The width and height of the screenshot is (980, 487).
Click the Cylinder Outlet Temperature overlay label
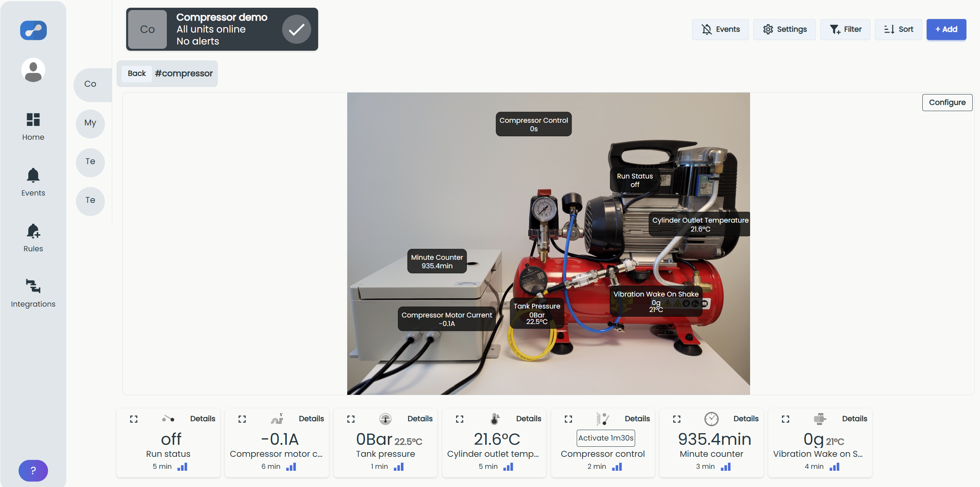pyautogui.click(x=700, y=224)
